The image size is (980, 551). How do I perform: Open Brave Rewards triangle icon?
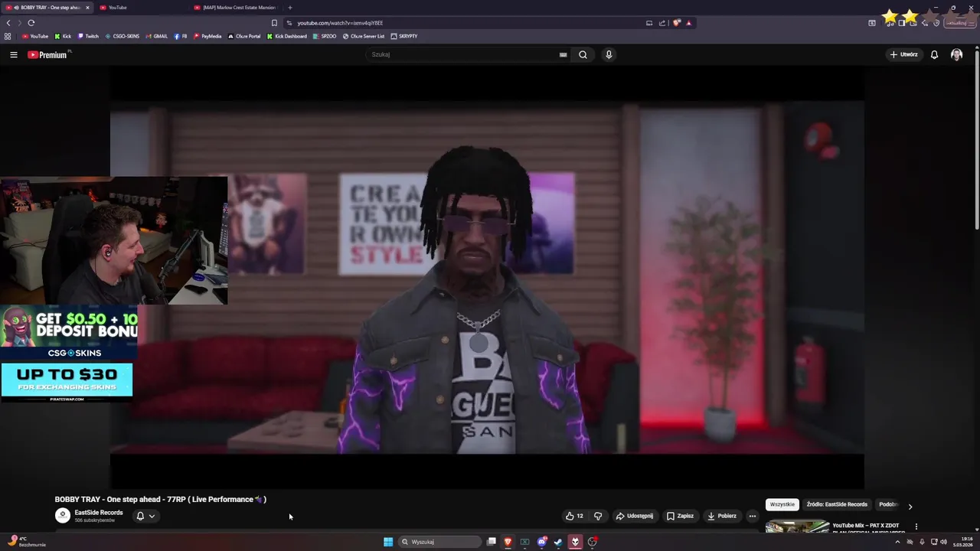tap(688, 23)
